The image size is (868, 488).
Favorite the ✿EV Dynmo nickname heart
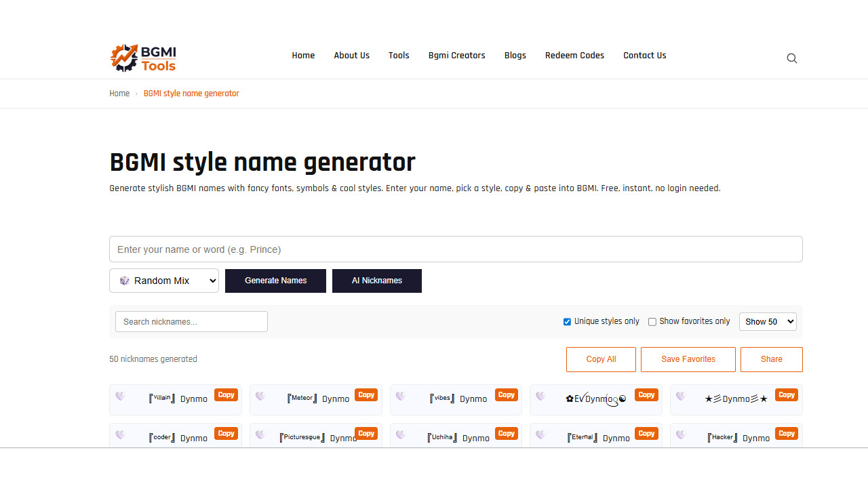pyautogui.click(x=540, y=396)
